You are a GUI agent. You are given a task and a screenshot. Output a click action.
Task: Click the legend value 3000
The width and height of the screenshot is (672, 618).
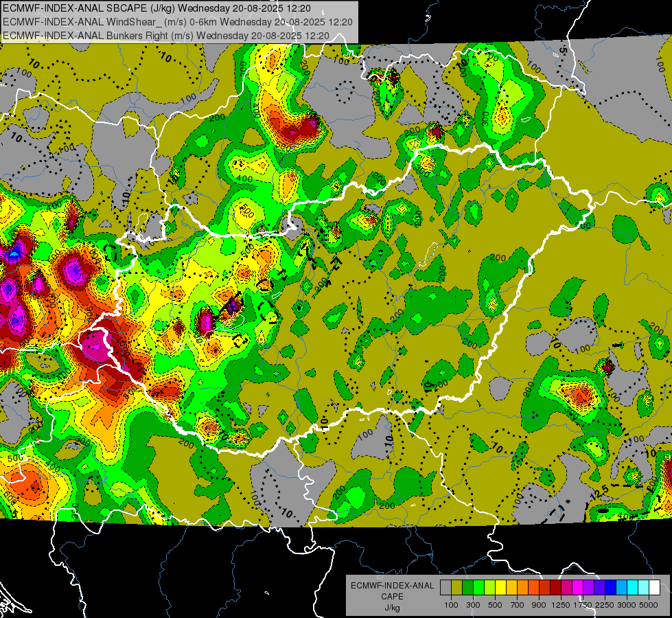(627, 605)
